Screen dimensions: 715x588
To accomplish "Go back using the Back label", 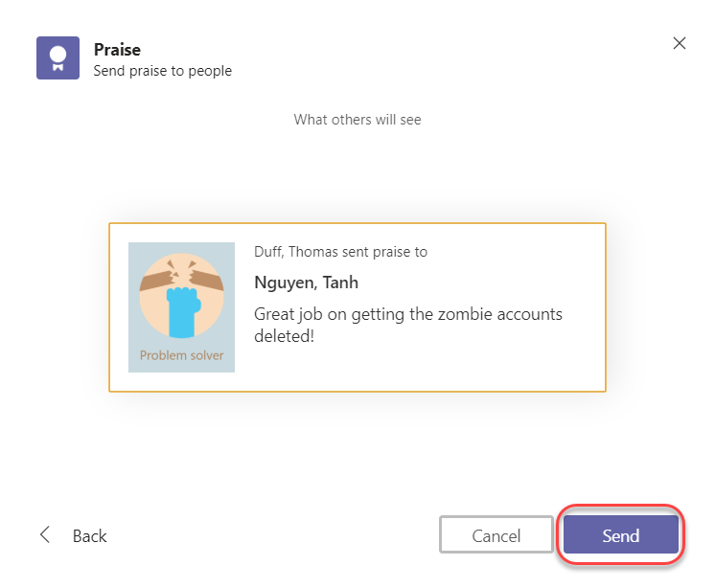I will [x=89, y=536].
